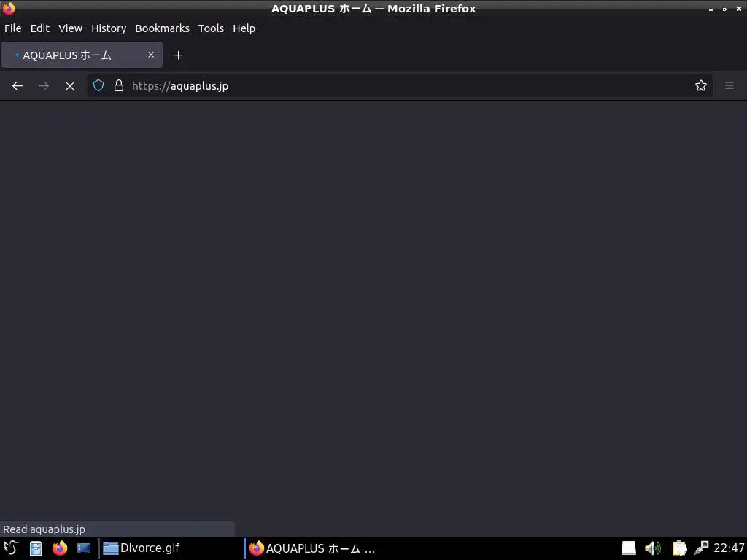Go back to the previous page
The width and height of the screenshot is (747, 560).
18,86
